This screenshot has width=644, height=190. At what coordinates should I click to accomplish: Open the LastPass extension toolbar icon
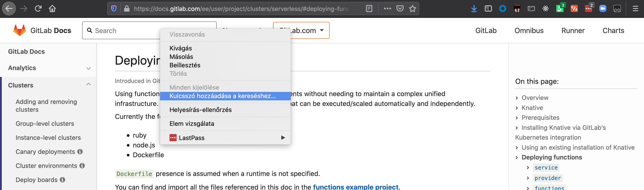pyautogui.click(x=589, y=9)
